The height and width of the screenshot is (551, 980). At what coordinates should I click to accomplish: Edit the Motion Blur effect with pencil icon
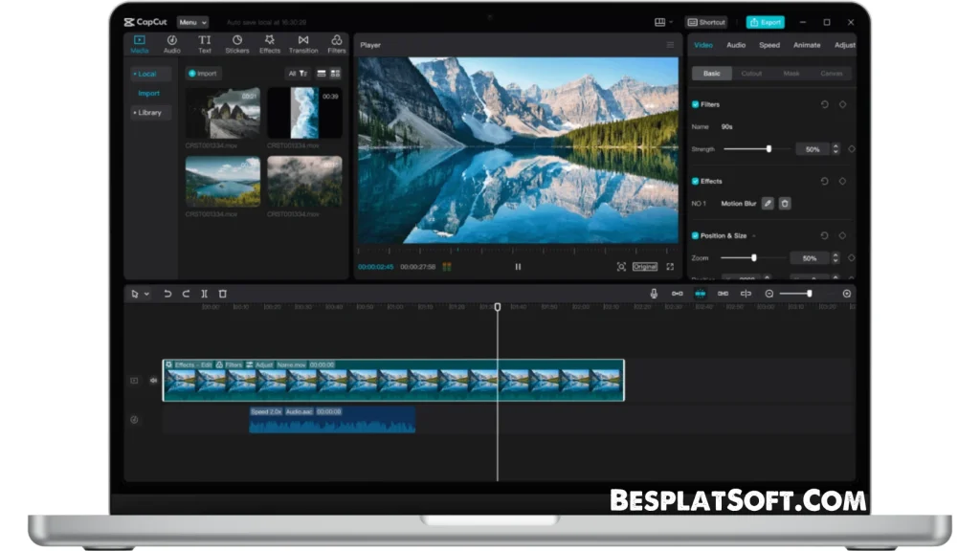[768, 204]
